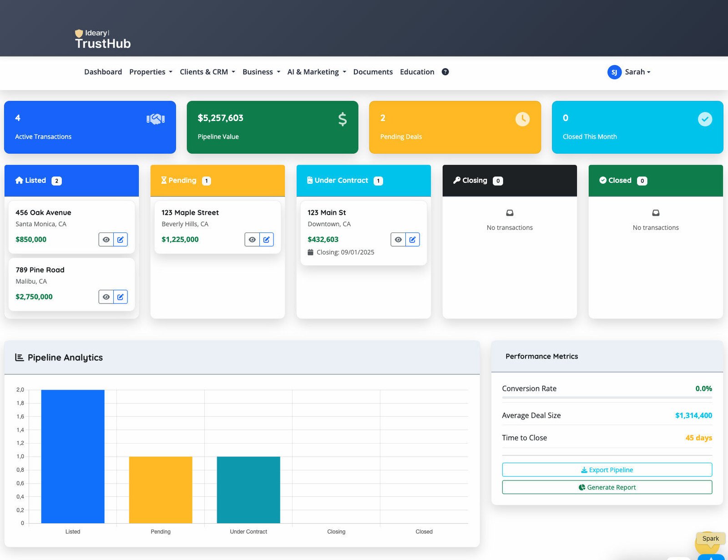The height and width of the screenshot is (560, 728).
Task: Click the teal Under Contract chart bar
Action: [x=248, y=490]
